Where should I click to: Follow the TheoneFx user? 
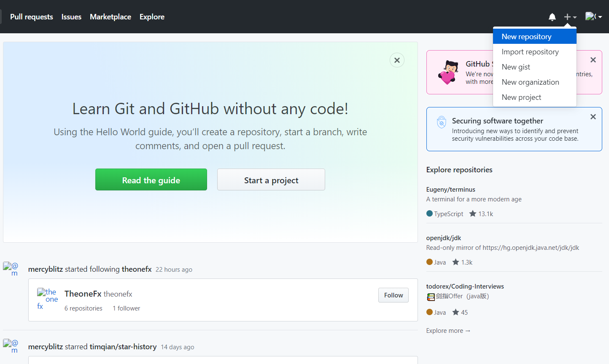393,295
